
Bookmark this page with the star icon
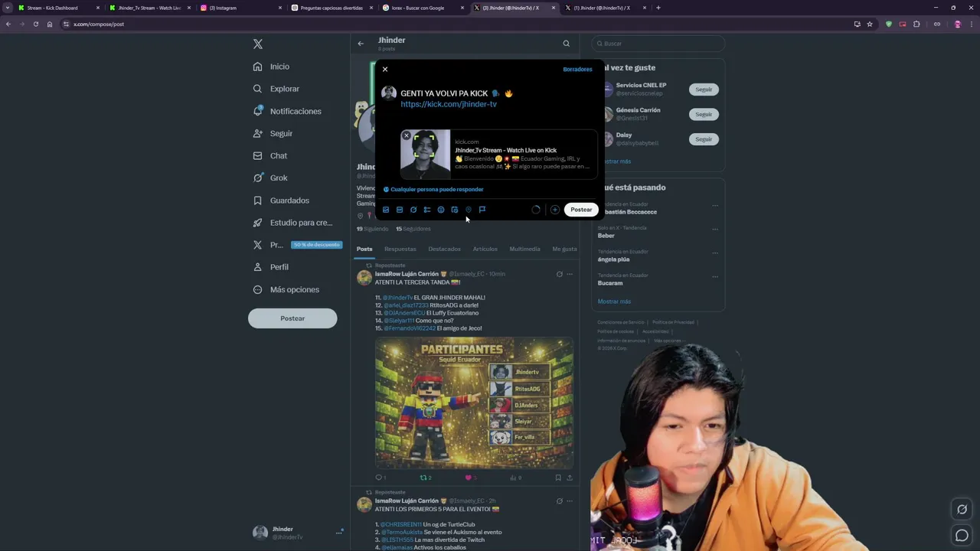point(870,24)
